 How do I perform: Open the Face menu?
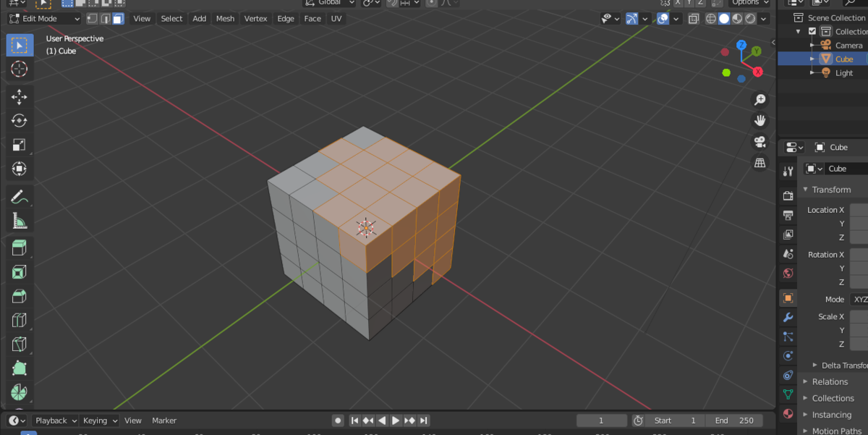tap(312, 19)
